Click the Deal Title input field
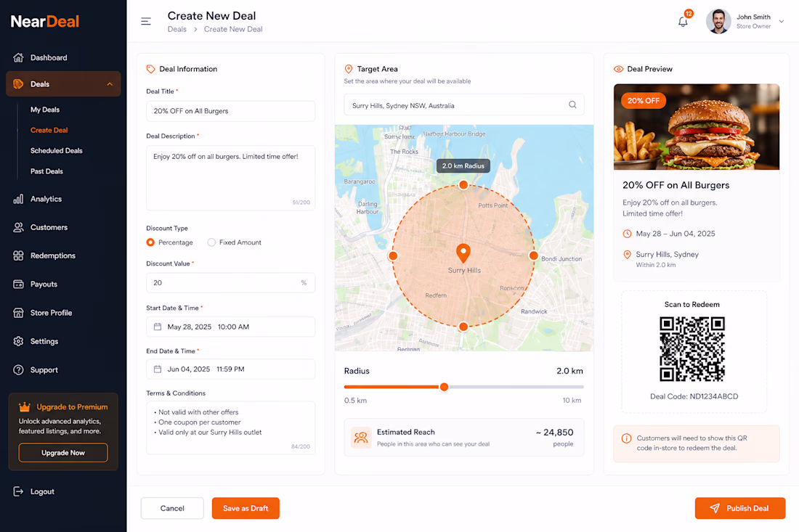The width and height of the screenshot is (799, 532). (231, 111)
